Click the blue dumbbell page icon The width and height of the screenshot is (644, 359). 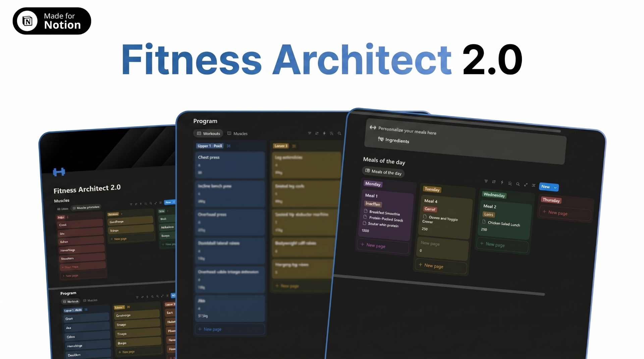point(59,172)
